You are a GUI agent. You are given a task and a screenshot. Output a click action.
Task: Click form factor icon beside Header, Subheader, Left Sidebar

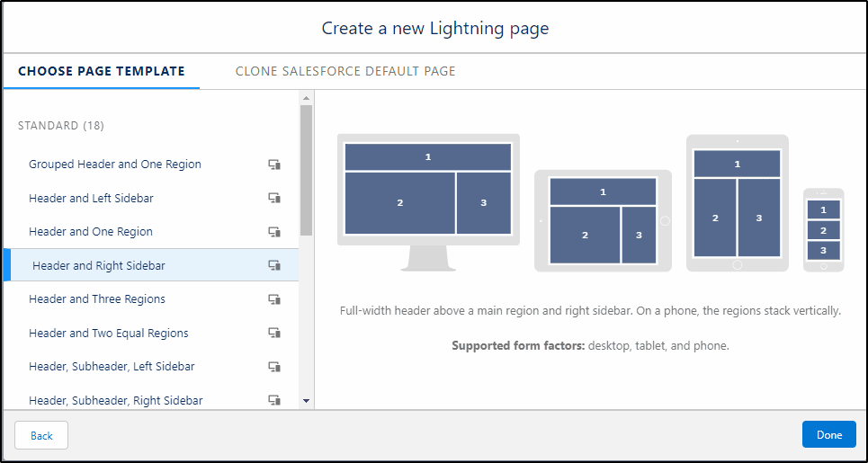(x=274, y=367)
